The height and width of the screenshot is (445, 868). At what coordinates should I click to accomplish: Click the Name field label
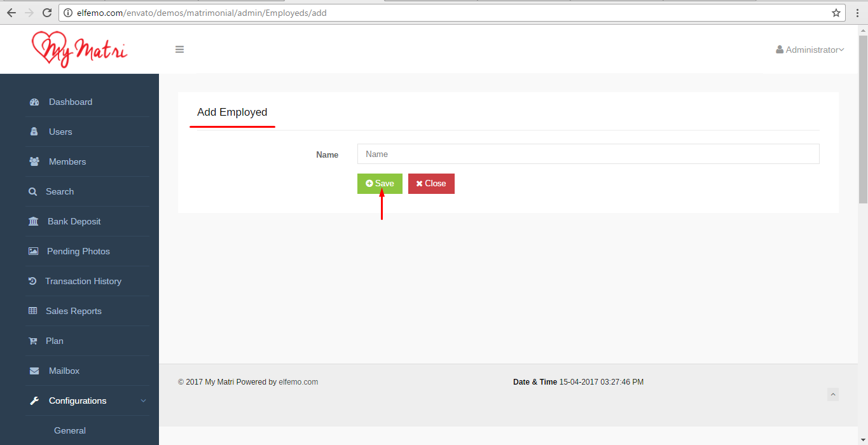pyautogui.click(x=327, y=154)
